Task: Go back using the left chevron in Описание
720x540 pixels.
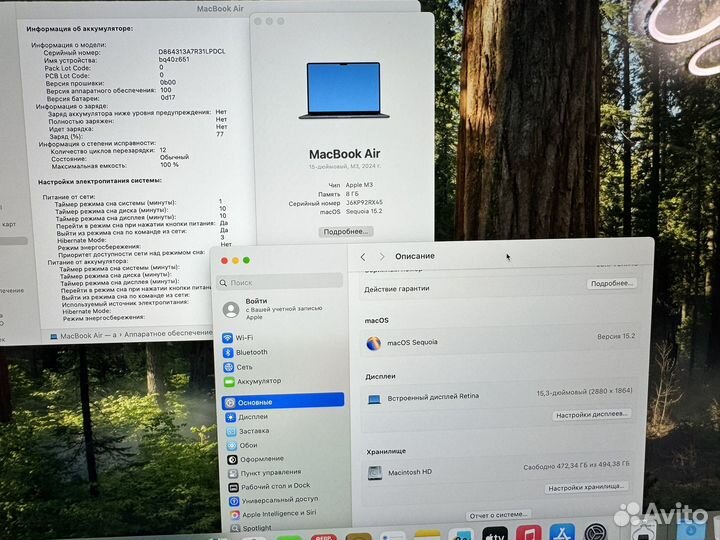Action: [x=363, y=257]
